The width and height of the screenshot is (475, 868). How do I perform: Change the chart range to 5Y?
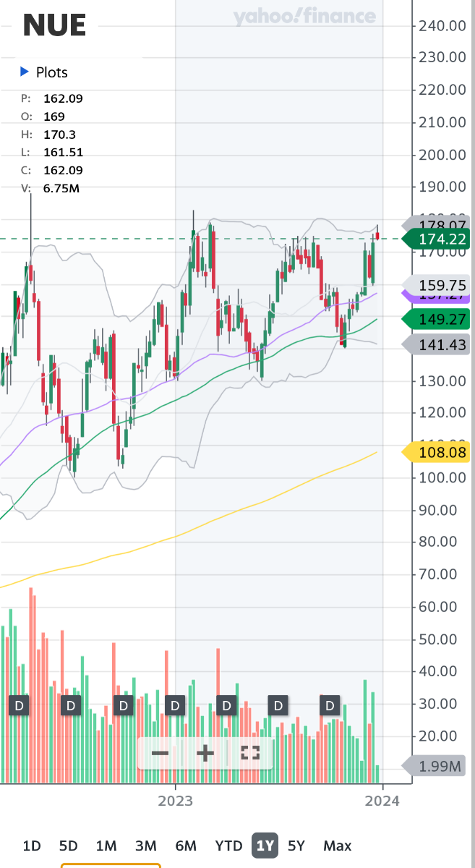click(296, 846)
